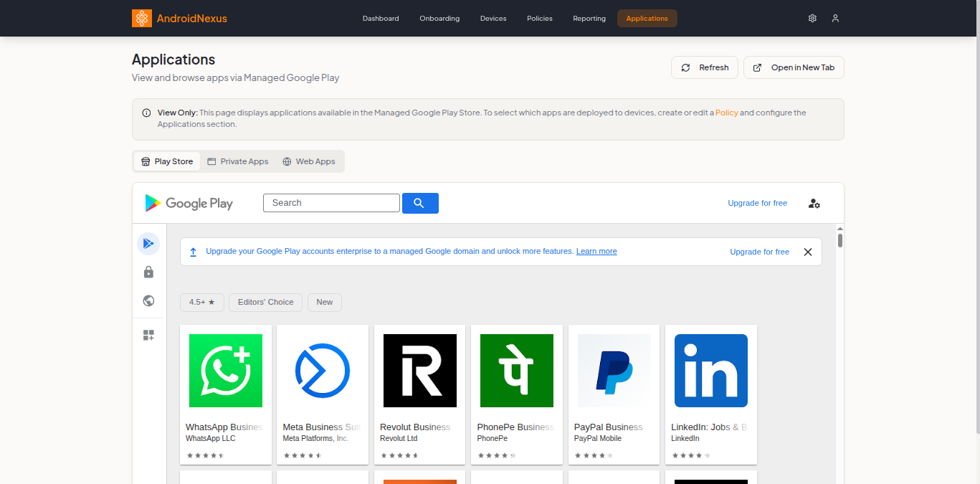Select the lock private apps sidebar icon

click(x=148, y=272)
